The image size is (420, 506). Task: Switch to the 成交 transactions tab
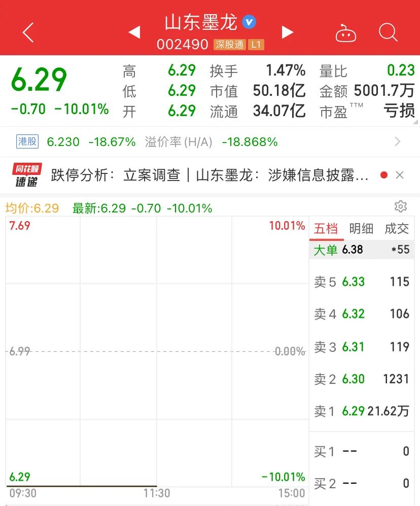(397, 229)
